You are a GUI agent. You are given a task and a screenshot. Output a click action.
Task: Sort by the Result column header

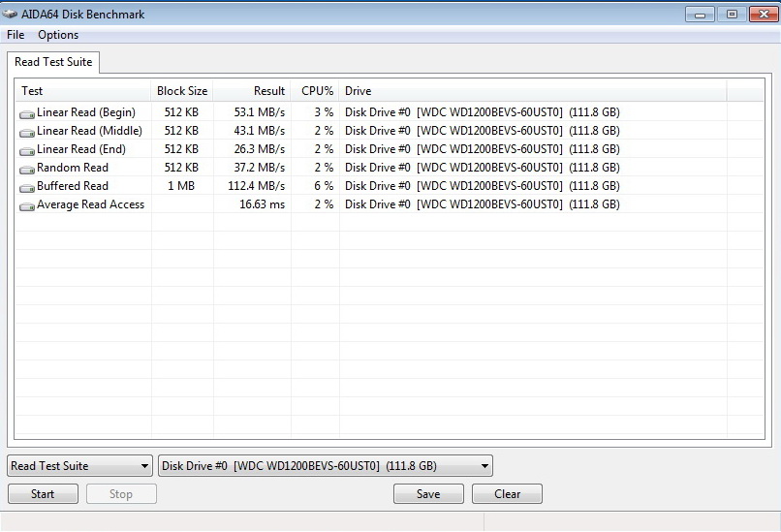252,91
